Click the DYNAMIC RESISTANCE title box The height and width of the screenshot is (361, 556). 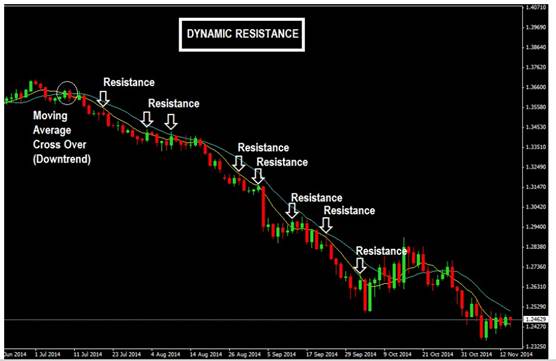pyautogui.click(x=242, y=34)
